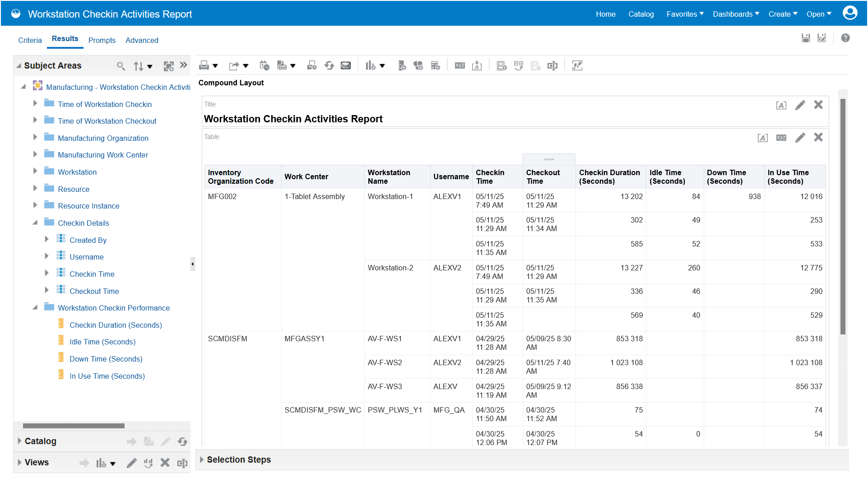Image resolution: width=868 pixels, height=478 pixels.
Task: Open the Help question mark icon
Action: coord(845,38)
